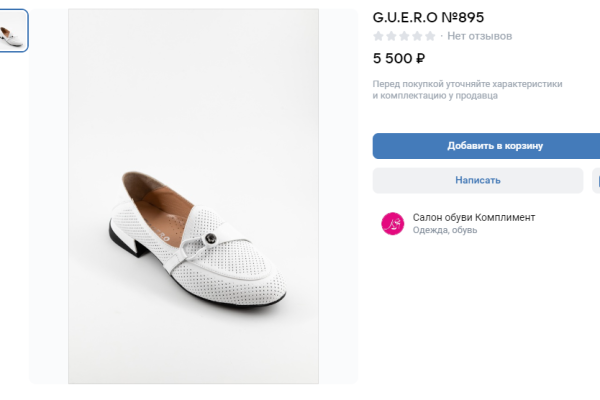Rate the product one star

378,36
